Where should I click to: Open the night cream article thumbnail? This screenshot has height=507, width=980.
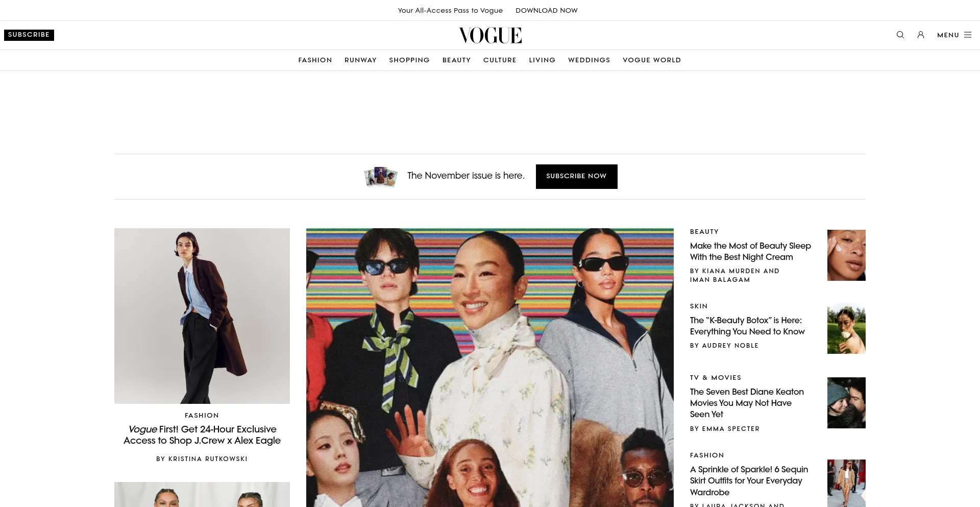click(846, 255)
